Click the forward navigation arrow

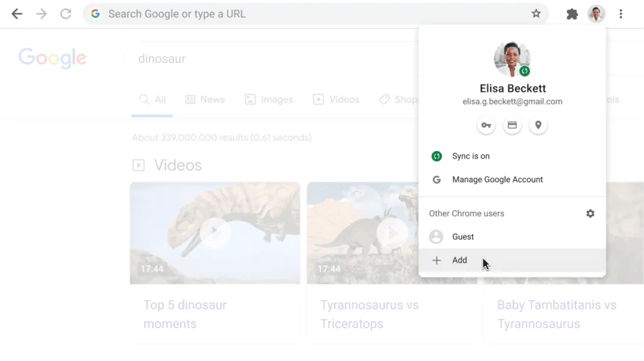41,14
